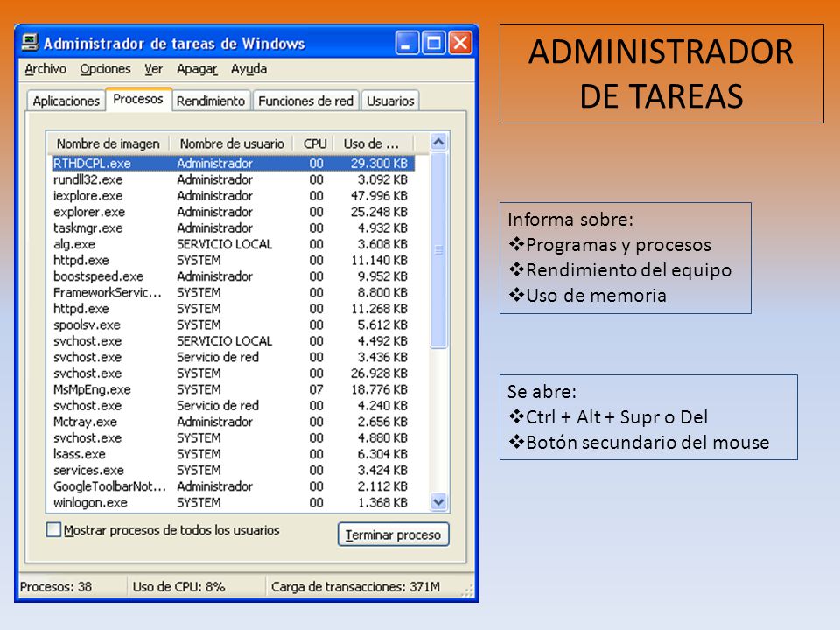Click the Task Manager title bar icon
Image resolution: width=840 pixels, height=630 pixels.
pyautogui.click(x=30, y=43)
